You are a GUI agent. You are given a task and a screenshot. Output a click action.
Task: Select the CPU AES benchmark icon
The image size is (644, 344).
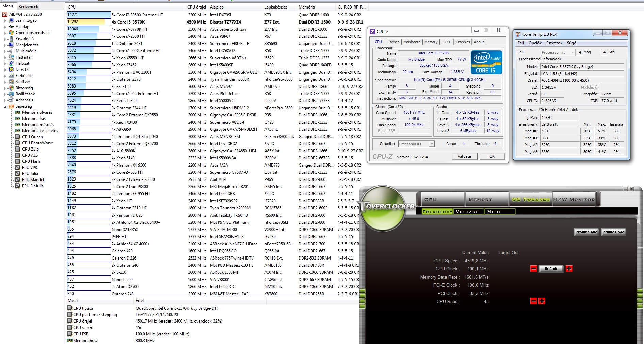click(18, 155)
